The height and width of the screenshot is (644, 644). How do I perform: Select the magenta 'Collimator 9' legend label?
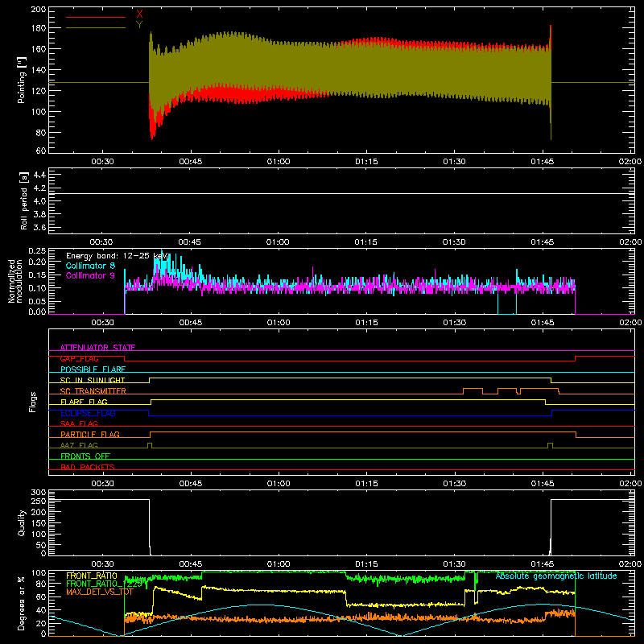[x=90, y=275]
